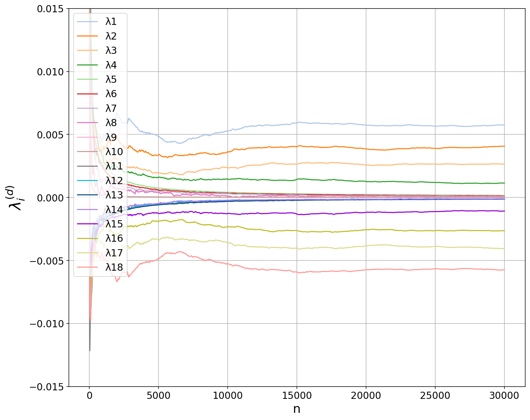This screenshot has height=420, width=530.
Task: Click the λ11 legend label
Action: [x=114, y=166]
